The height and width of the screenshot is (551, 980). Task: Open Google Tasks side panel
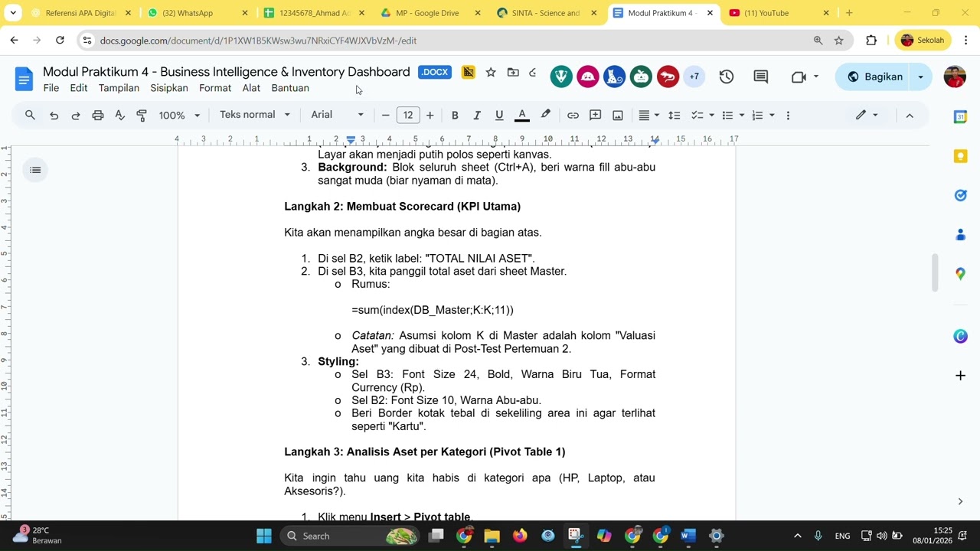pyautogui.click(x=960, y=195)
